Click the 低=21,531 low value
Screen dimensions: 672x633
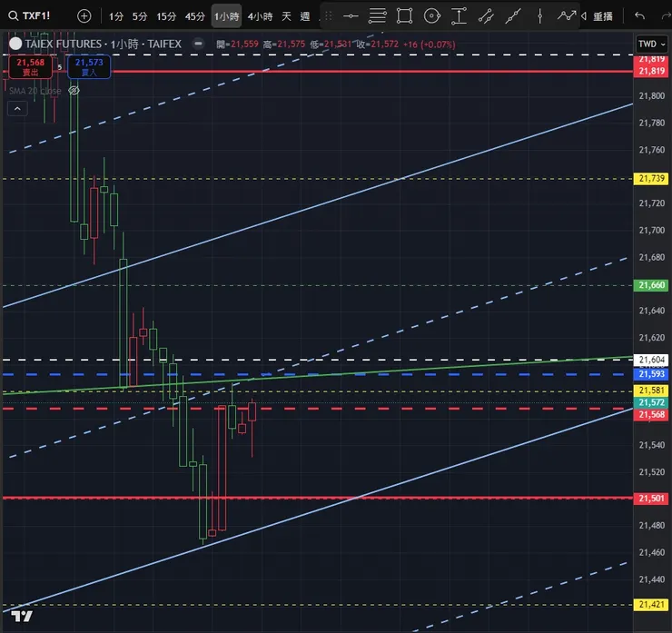tap(331, 45)
